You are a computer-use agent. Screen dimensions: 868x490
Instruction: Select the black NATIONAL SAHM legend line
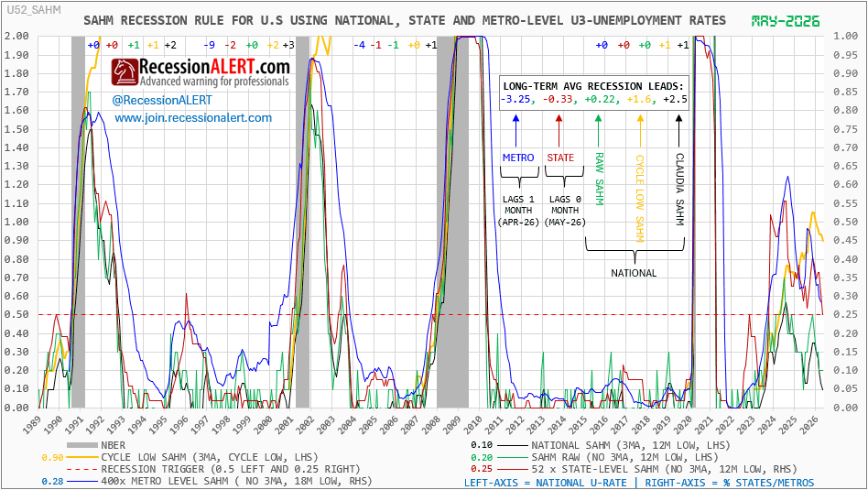coord(512,445)
